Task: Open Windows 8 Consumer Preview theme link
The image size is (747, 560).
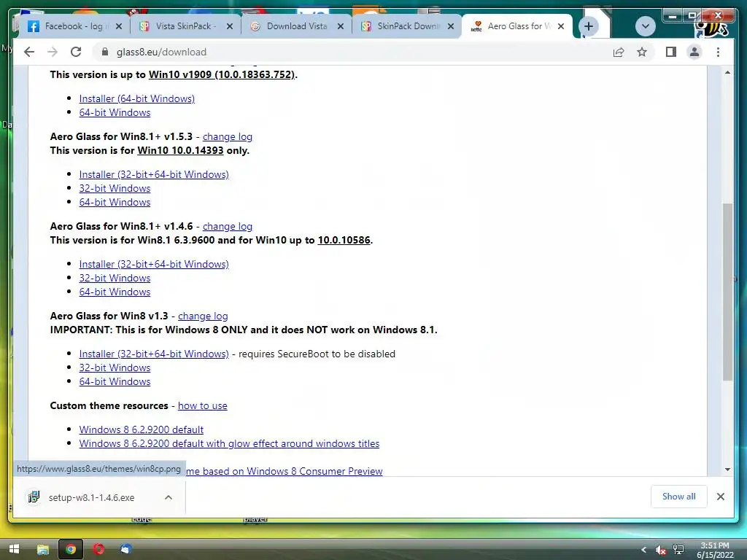Action: point(285,471)
